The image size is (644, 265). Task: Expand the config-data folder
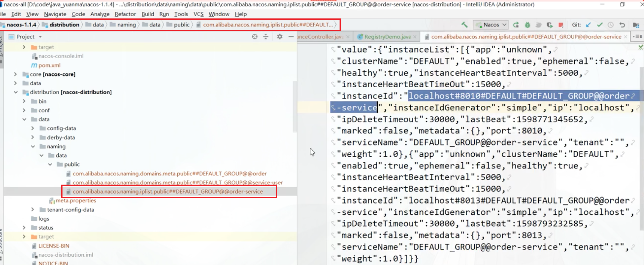point(33,128)
